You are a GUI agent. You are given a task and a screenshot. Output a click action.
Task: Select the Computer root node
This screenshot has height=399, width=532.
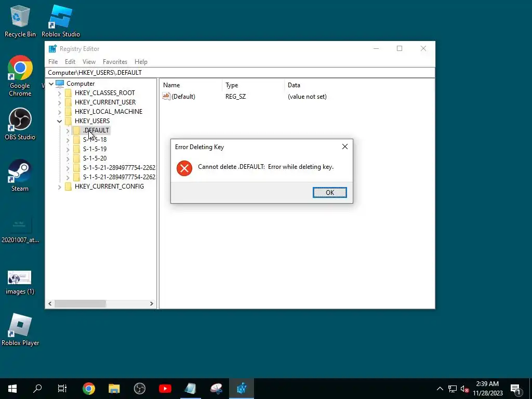81,84
